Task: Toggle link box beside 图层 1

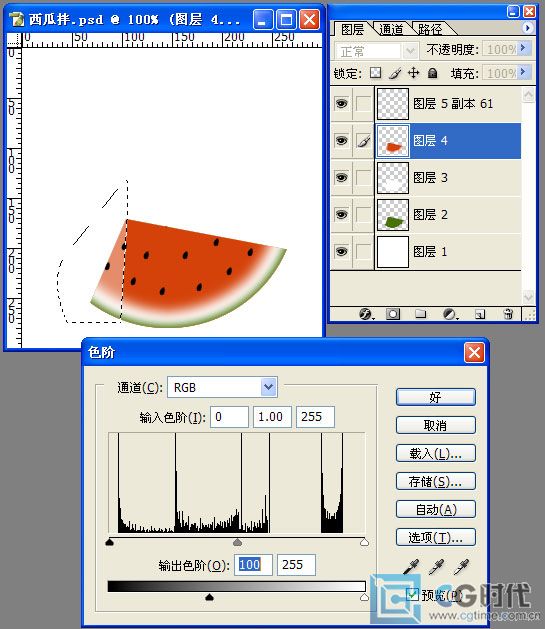Action: [x=363, y=252]
